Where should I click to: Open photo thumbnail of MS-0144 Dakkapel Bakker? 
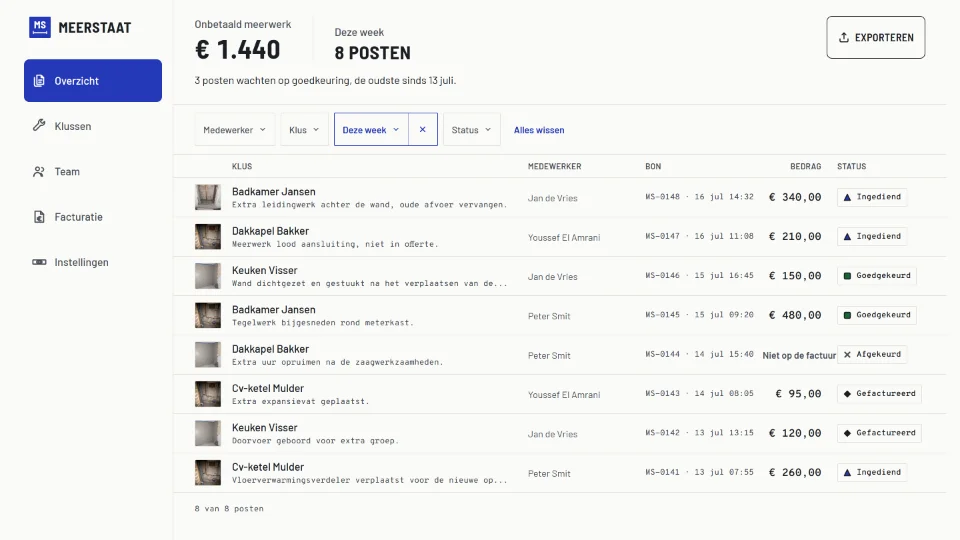pyautogui.click(x=208, y=354)
